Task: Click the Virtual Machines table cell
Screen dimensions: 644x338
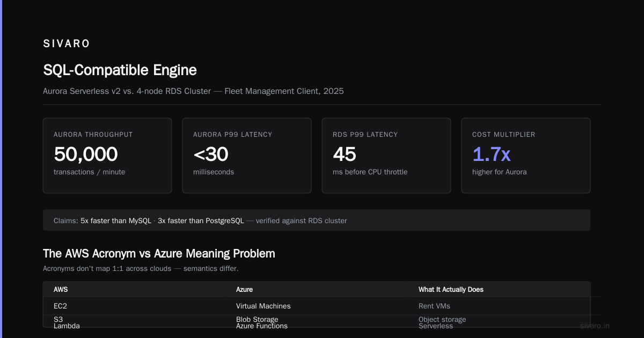Action: tap(264, 306)
